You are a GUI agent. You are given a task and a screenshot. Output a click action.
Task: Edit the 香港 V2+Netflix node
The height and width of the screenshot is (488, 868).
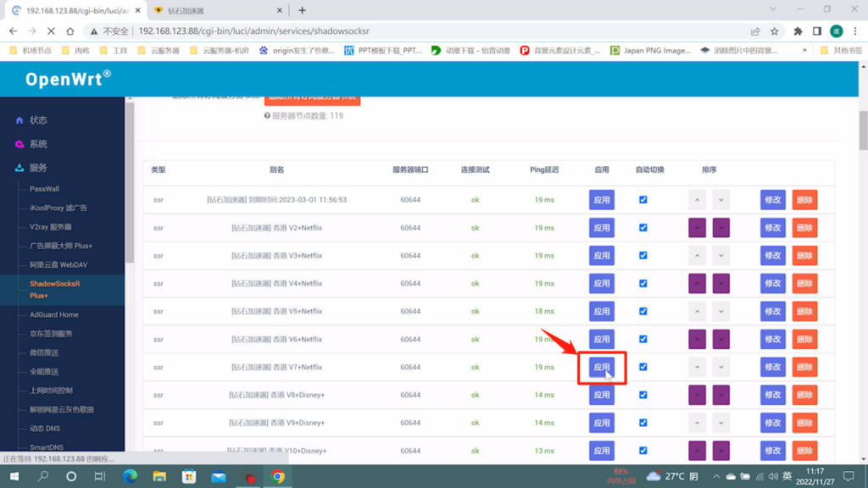773,228
